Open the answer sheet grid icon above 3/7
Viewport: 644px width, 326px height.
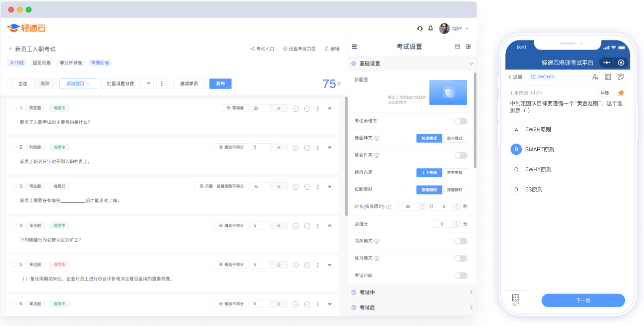click(x=516, y=298)
